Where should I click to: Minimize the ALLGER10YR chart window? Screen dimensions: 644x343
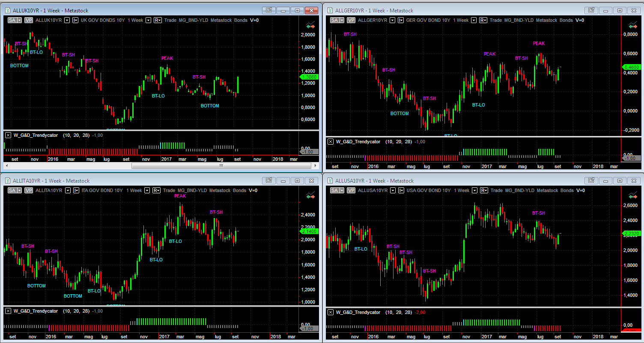coord(606,10)
